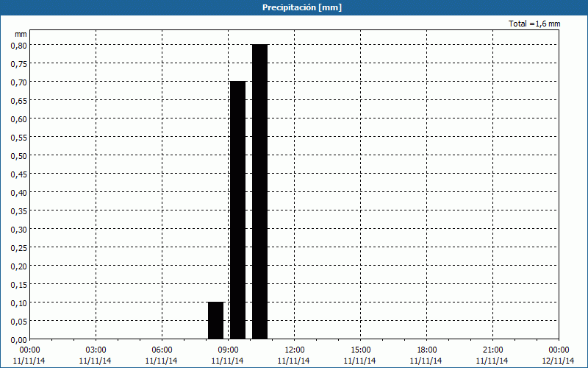Click the 0,70 y-axis label
Screen dimensions: 588x368
point(19,82)
